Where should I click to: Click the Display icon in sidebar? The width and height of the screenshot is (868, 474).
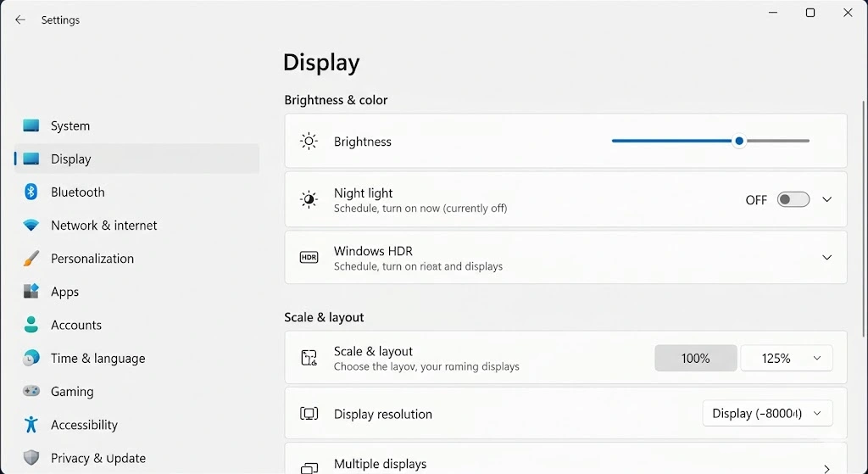tap(31, 159)
